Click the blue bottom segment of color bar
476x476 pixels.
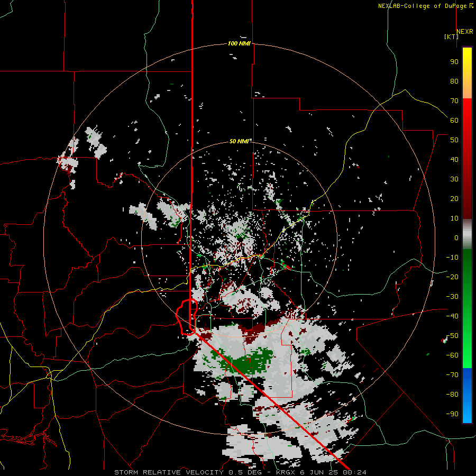click(x=467, y=396)
